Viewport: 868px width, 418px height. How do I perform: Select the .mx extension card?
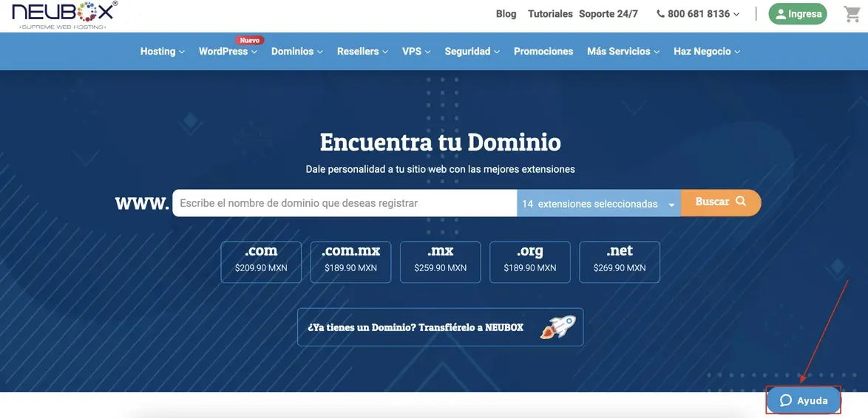point(441,262)
